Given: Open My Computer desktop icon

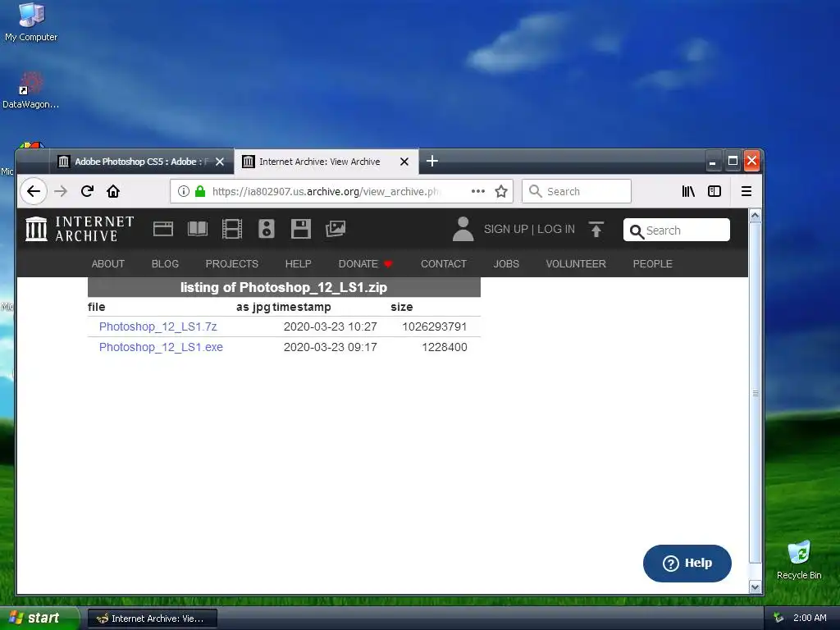Looking at the screenshot, I should [x=31, y=21].
